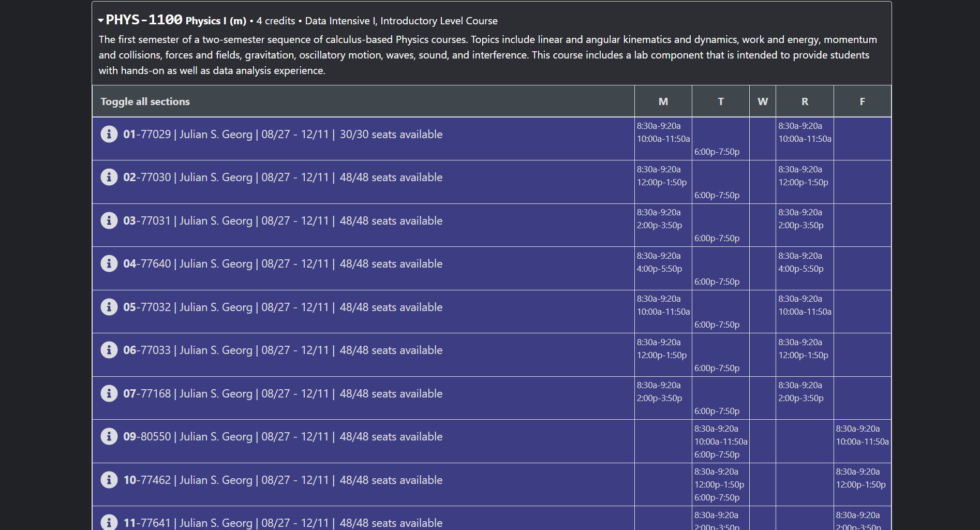
Task: Click Tuesday 6:00p-7:50p in section 05
Action: click(x=717, y=325)
